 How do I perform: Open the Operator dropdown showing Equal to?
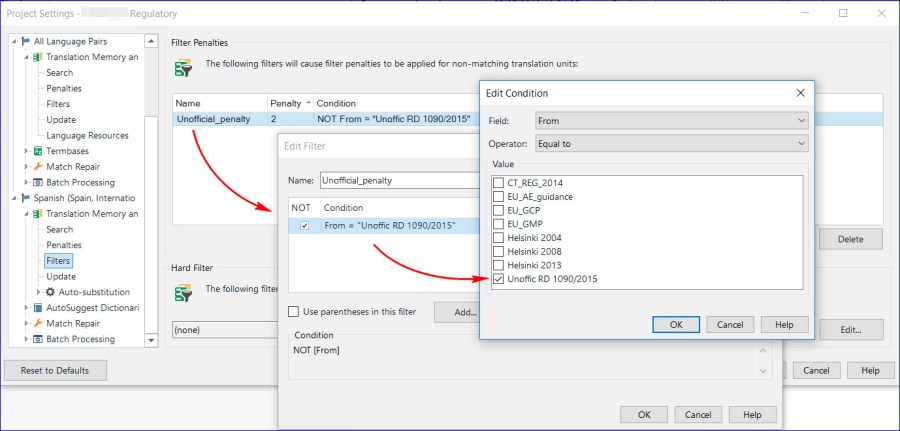[671, 144]
